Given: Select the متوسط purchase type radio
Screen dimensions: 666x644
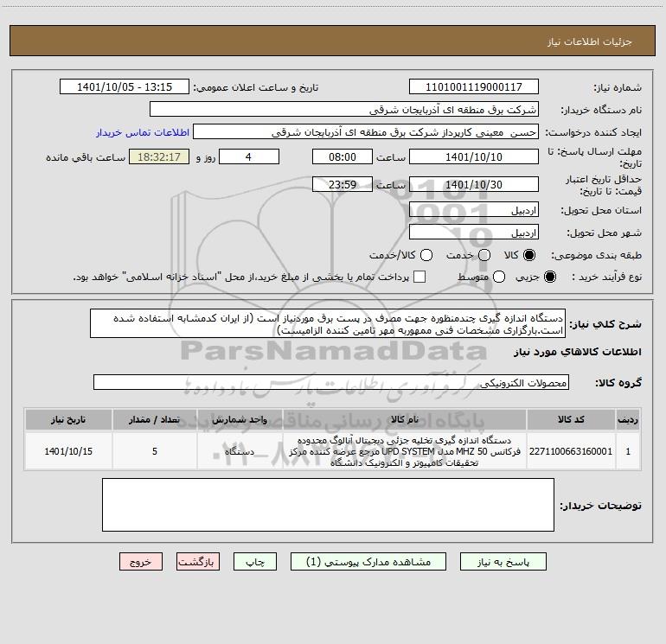Looking at the screenshot, I should 499,277.
